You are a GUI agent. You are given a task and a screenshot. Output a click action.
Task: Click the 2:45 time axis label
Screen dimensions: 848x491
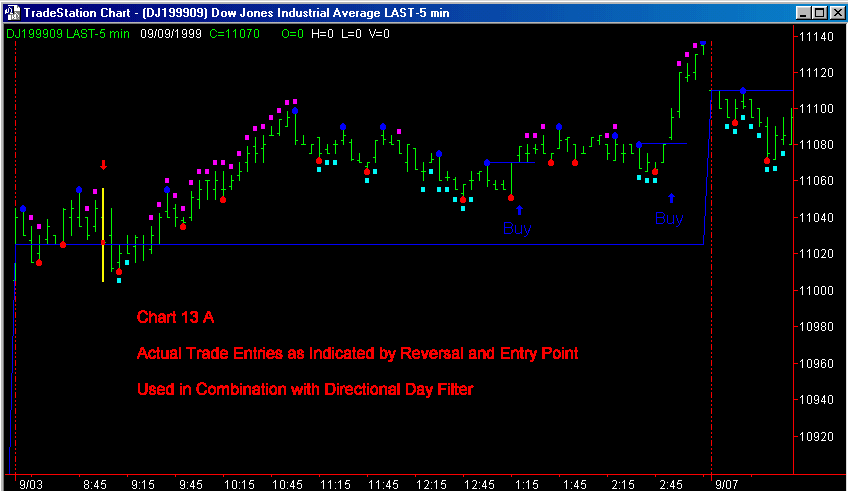point(671,485)
